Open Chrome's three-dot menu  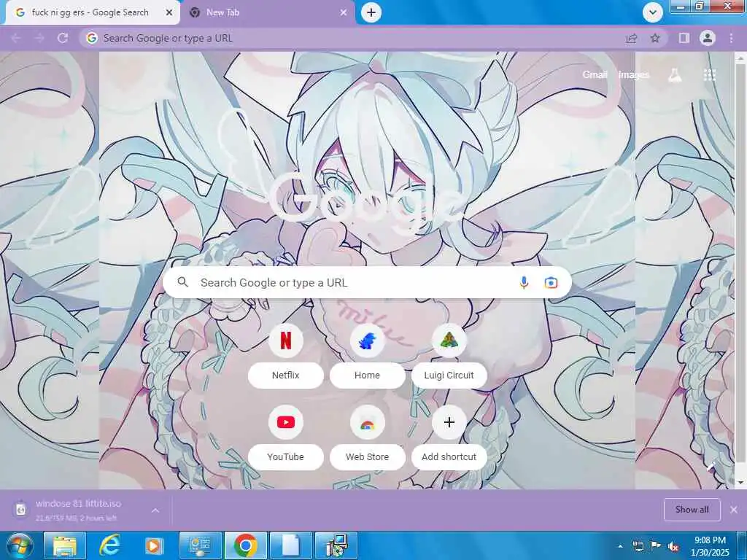coord(731,38)
